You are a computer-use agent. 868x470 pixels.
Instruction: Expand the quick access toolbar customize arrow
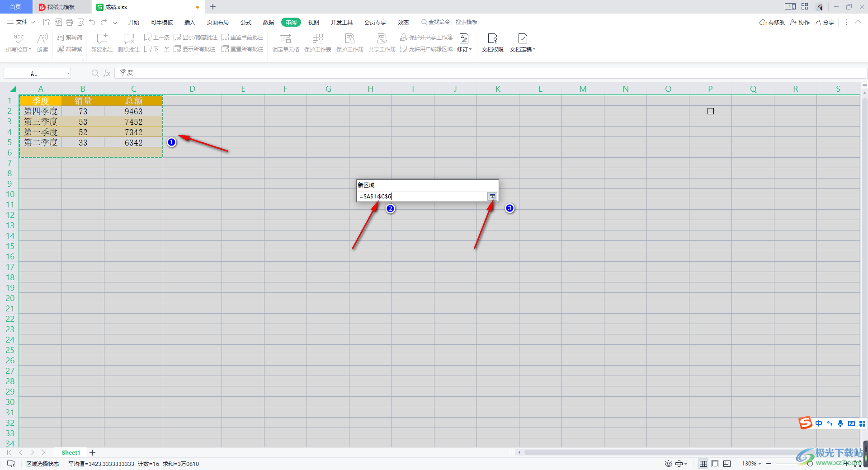[115, 22]
